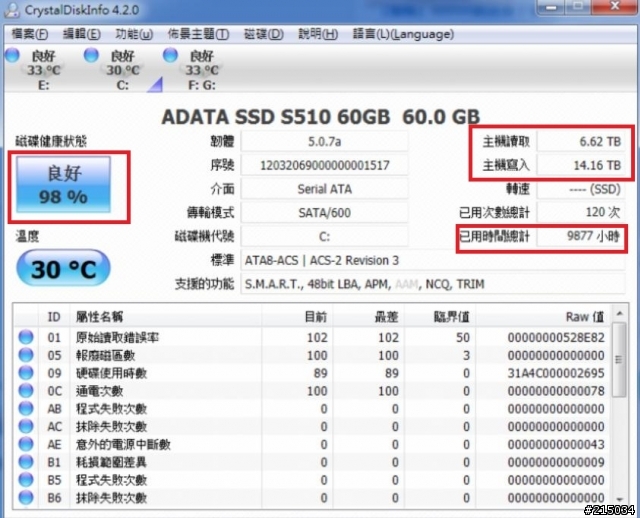Open the 磁碟(D) menu
Image resolution: width=640 pixels, height=518 pixels.
[264, 34]
